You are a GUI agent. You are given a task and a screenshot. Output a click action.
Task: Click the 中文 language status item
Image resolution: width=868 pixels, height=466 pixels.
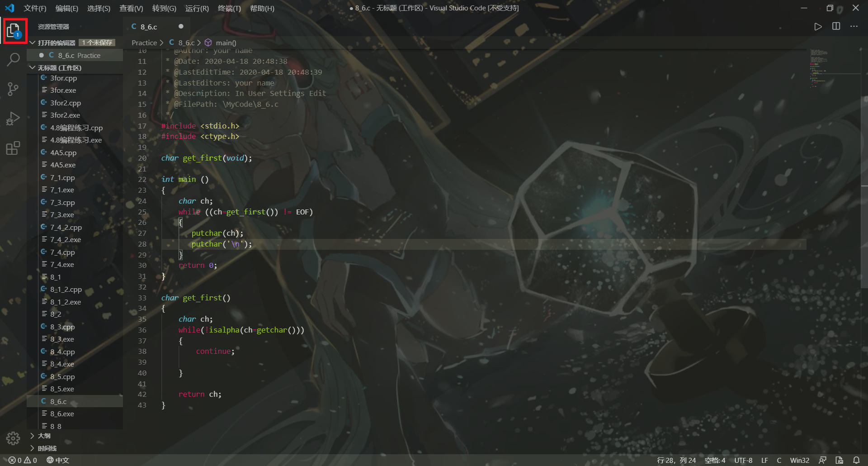(x=58, y=460)
